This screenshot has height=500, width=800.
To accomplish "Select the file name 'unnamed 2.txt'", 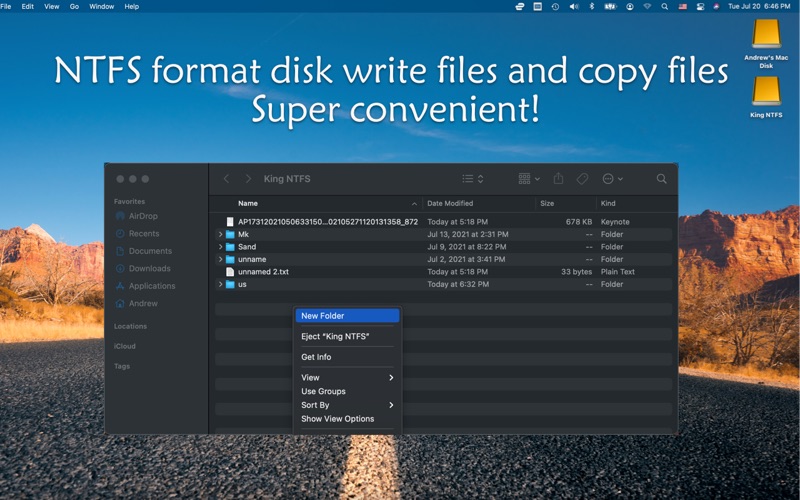I will tap(263, 271).
